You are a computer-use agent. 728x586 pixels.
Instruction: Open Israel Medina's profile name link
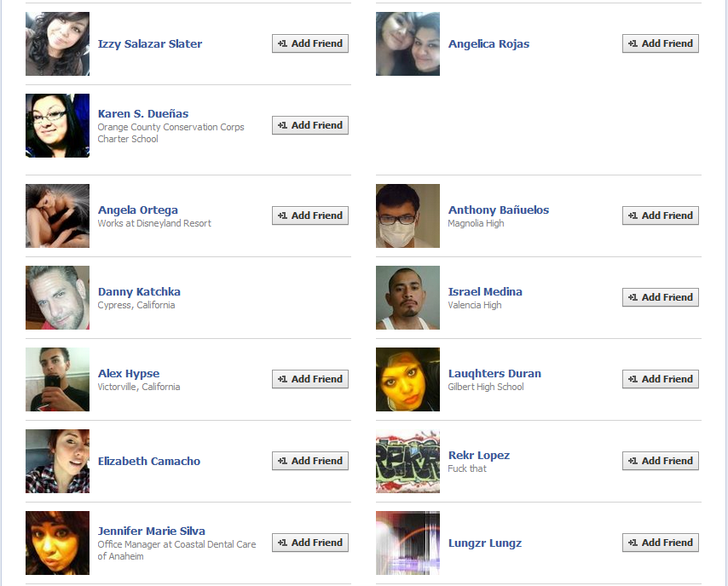pyautogui.click(x=485, y=292)
